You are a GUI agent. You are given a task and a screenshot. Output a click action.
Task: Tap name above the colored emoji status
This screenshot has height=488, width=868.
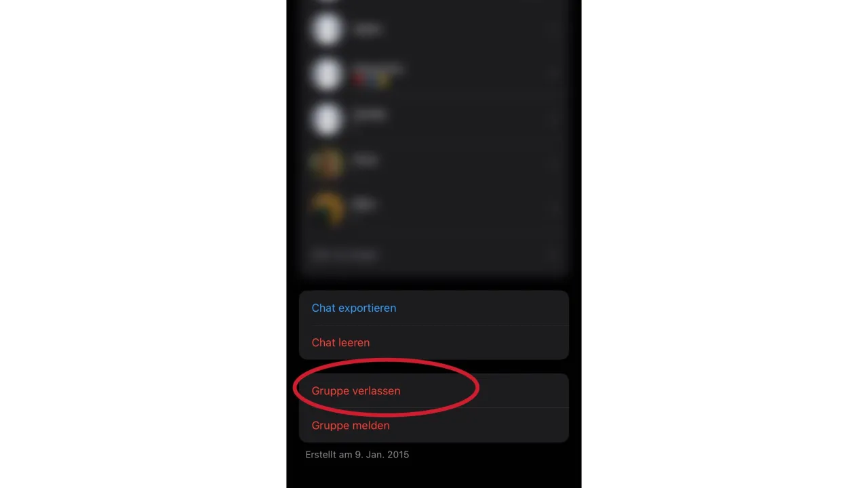pyautogui.click(x=378, y=68)
